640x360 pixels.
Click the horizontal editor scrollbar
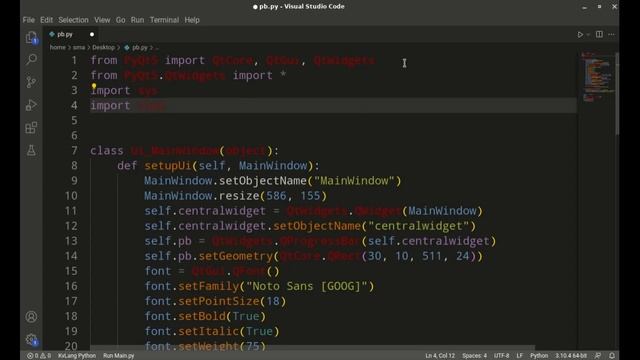tap(312, 348)
